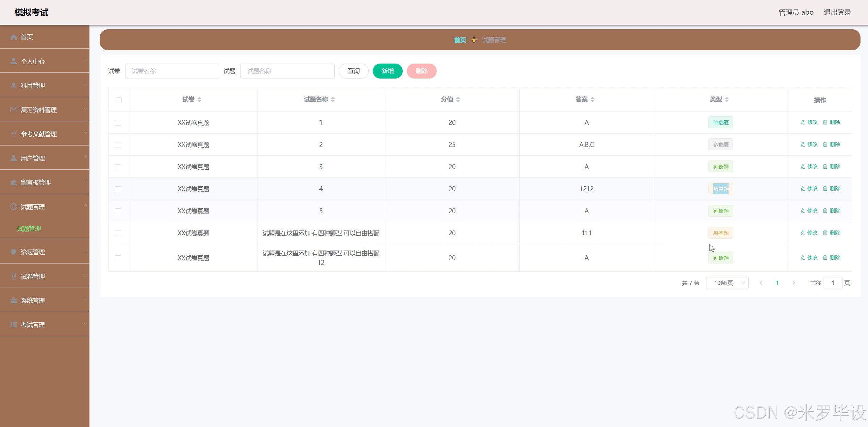Viewport: 868px width, 427px height.
Task: Go to next page arrow in pagination
Action: tap(794, 283)
